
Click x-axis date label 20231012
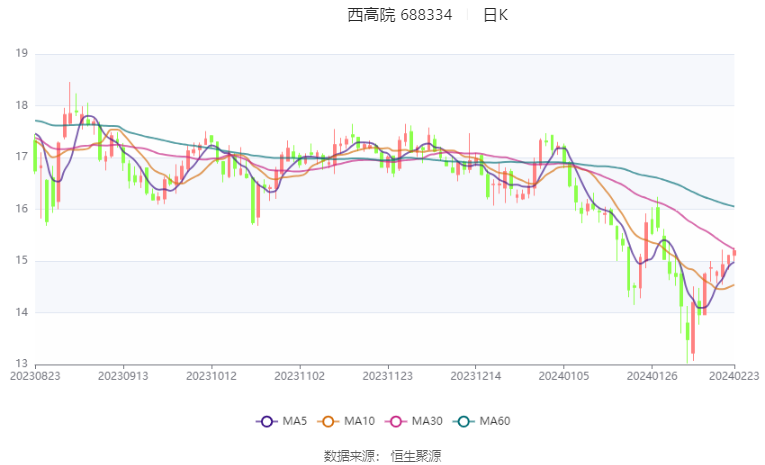[211, 376]
